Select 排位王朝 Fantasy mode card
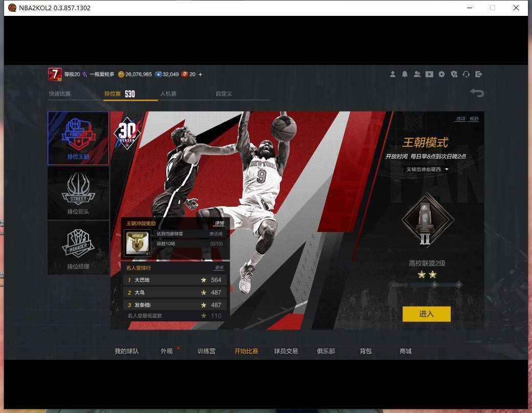This screenshot has width=532, height=413. [x=78, y=138]
